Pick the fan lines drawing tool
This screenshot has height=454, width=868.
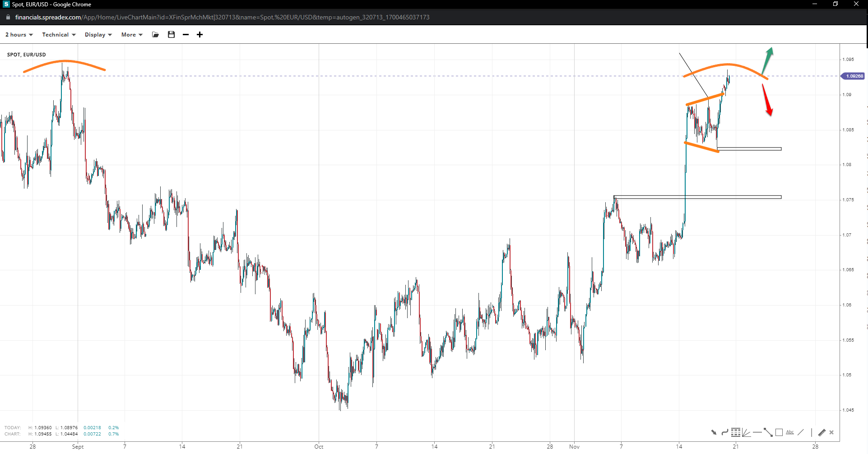pos(747,432)
